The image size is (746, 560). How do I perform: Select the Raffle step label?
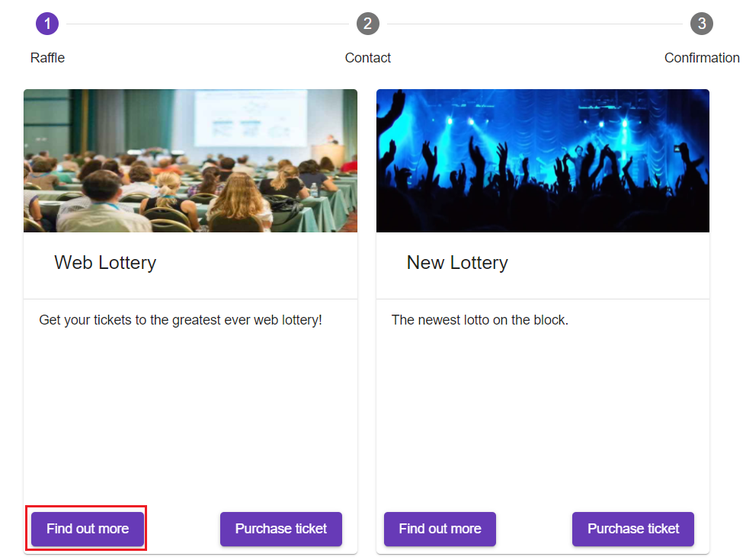pos(47,58)
